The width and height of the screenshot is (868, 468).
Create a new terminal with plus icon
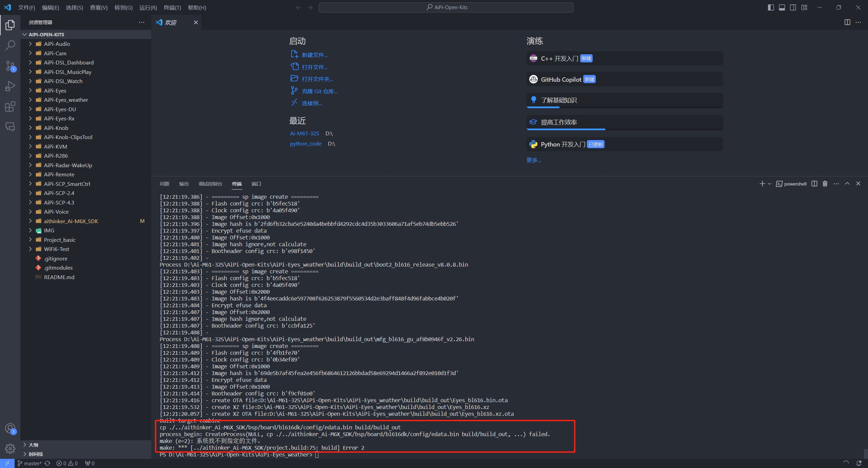(x=762, y=183)
